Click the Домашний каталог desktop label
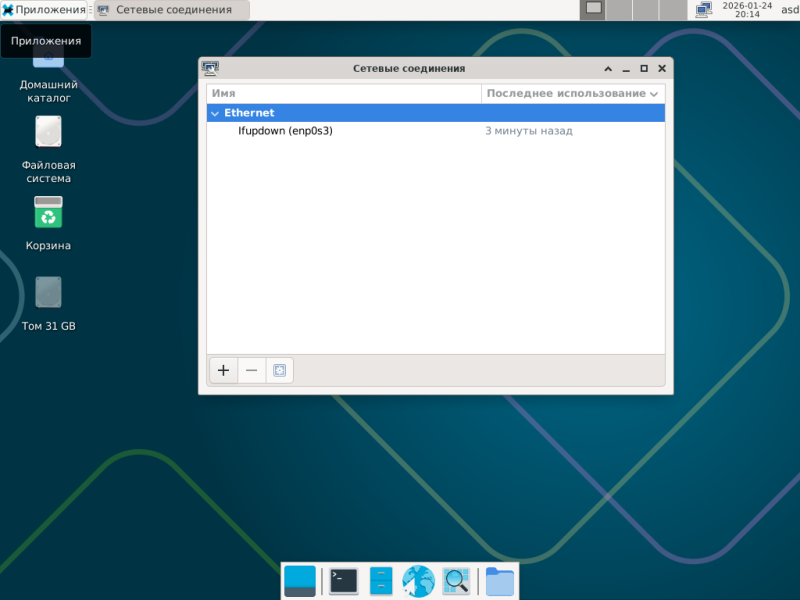Screen dimensions: 800x600 [x=48, y=91]
